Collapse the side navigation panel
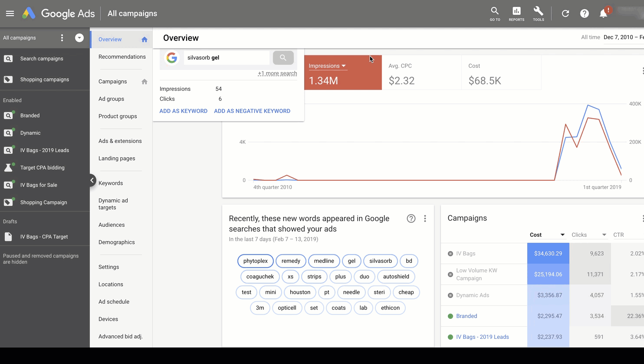 click(92, 180)
